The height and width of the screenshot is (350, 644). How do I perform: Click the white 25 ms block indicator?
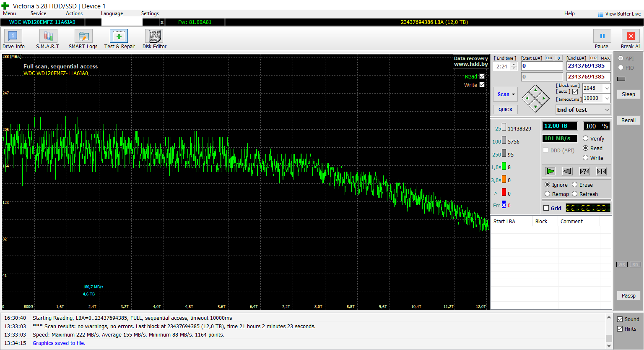pyautogui.click(x=504, y=128)
